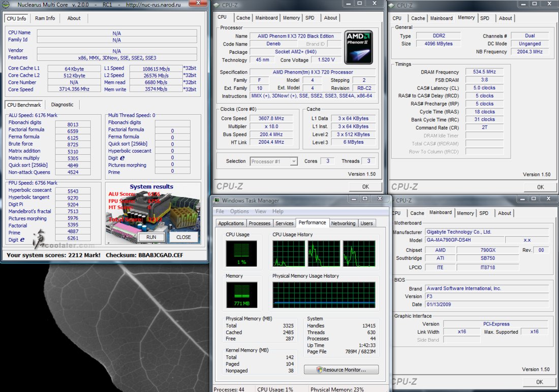Click OK in CPU-Z Memory window
559x392 pixels.
[541, 187]
